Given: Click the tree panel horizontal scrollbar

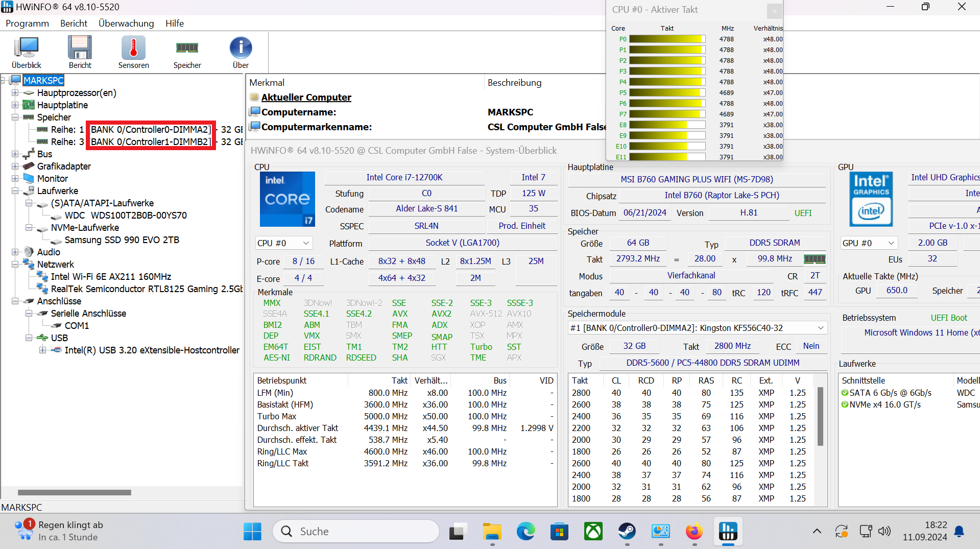Looking at the screenshot, I should pyautogui.click(x=75, y=493).
